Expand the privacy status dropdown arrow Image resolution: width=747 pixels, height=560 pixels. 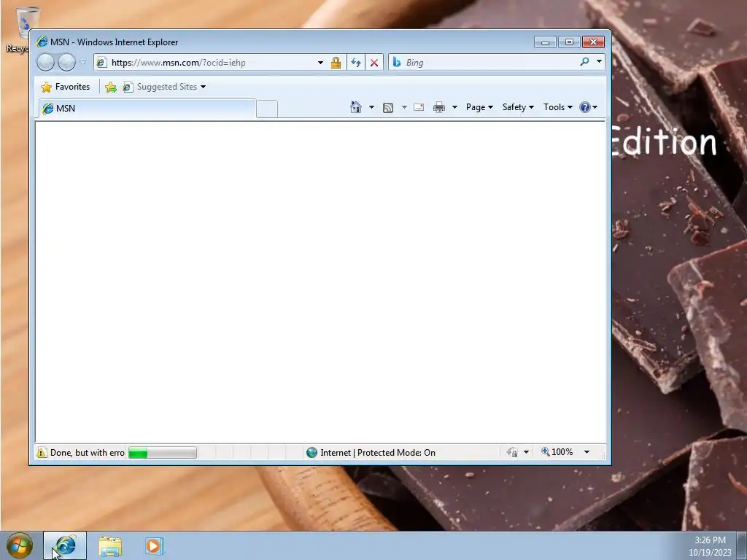527,452
